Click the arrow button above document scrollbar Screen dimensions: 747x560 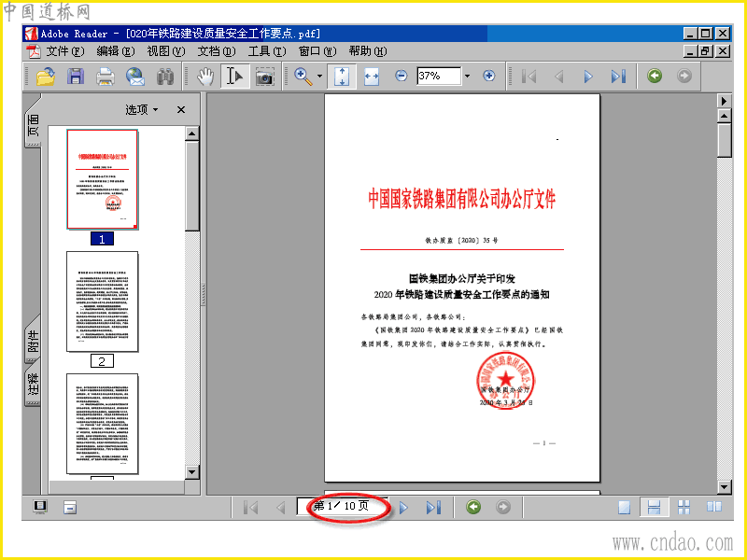tap(725, 101)
